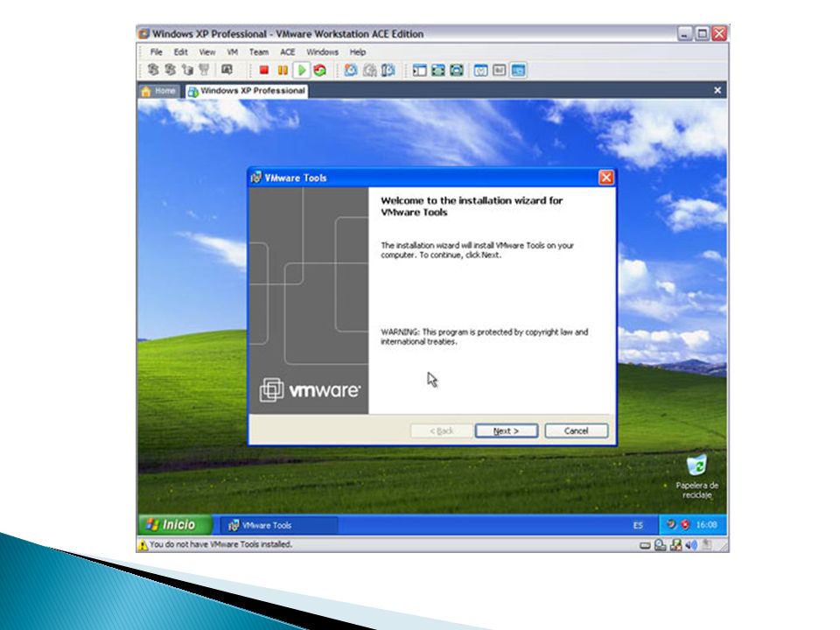
Task: Click the red Power Off toolbar icon
Action: [x=264, y=70]
